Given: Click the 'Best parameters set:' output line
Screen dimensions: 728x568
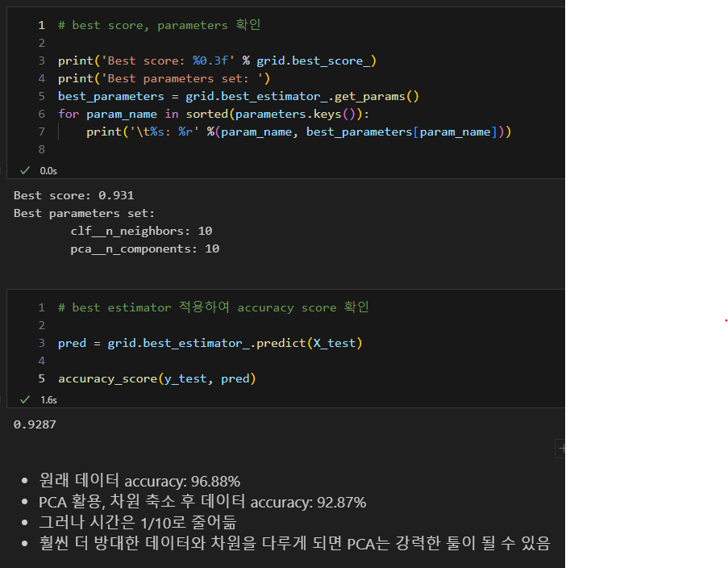Looking at the screenshot, I should (84, 213).
